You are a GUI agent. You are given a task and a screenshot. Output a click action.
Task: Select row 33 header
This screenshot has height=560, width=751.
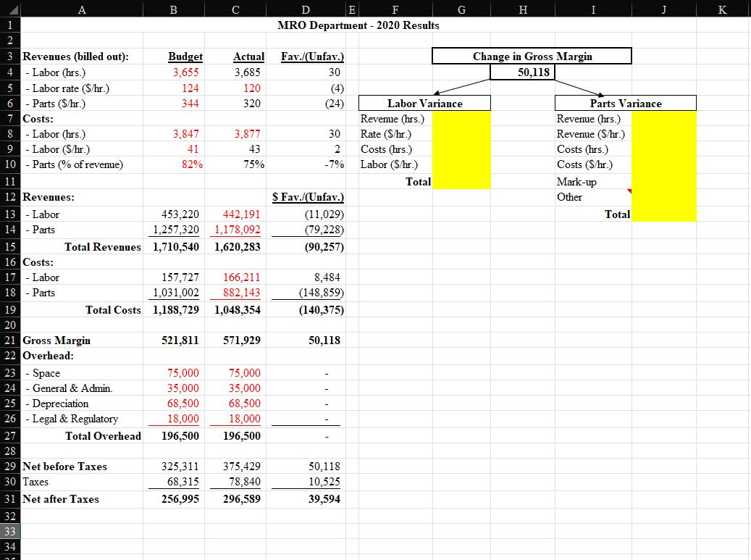pos(10,531)
